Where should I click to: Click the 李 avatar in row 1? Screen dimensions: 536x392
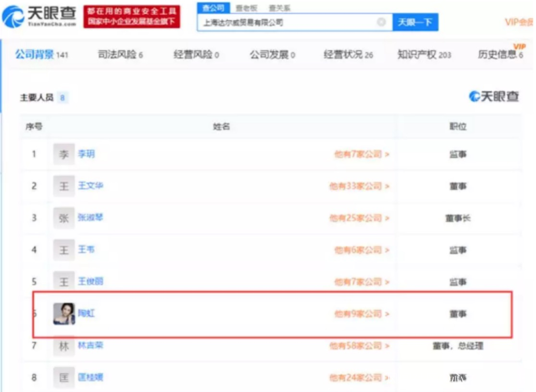(64, 154)
